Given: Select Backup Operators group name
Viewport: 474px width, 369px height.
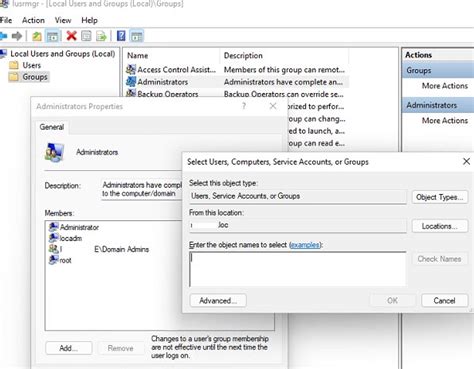Looking at the screenshot, I should coord(168,94).
